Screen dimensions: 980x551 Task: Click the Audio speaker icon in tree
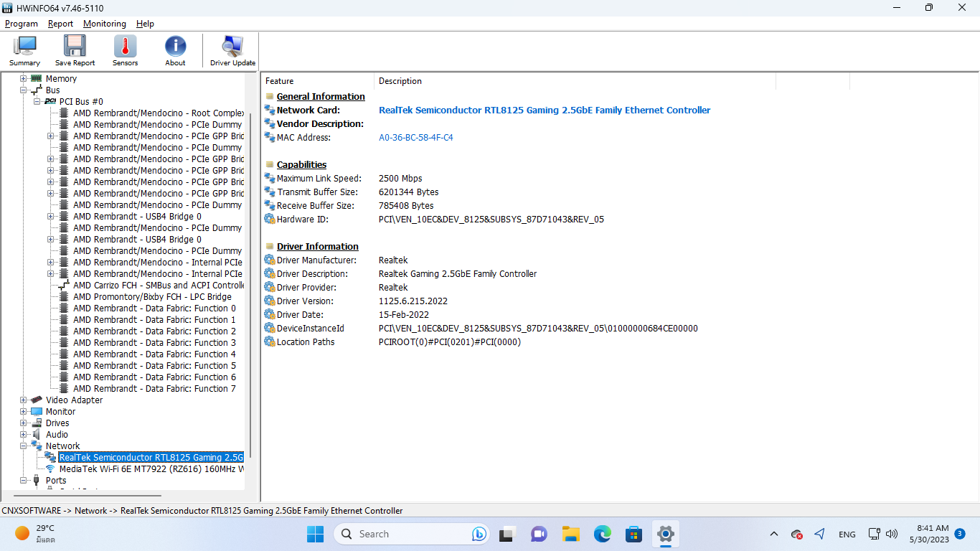pyautogui.click(x=36, y=435)
